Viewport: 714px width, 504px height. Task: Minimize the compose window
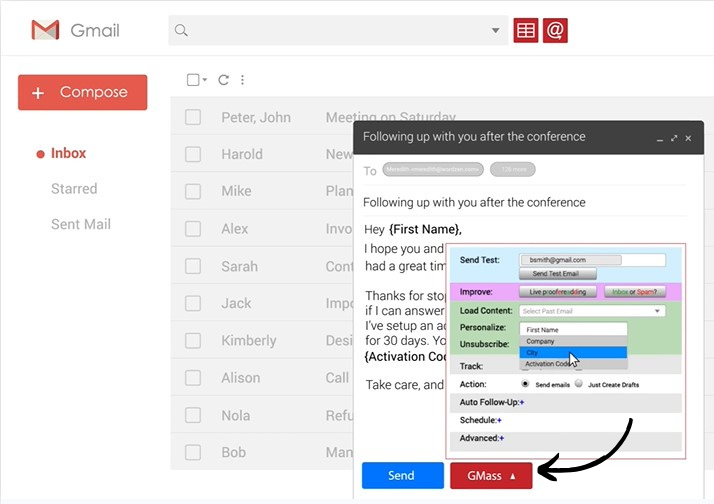point(659,138)
